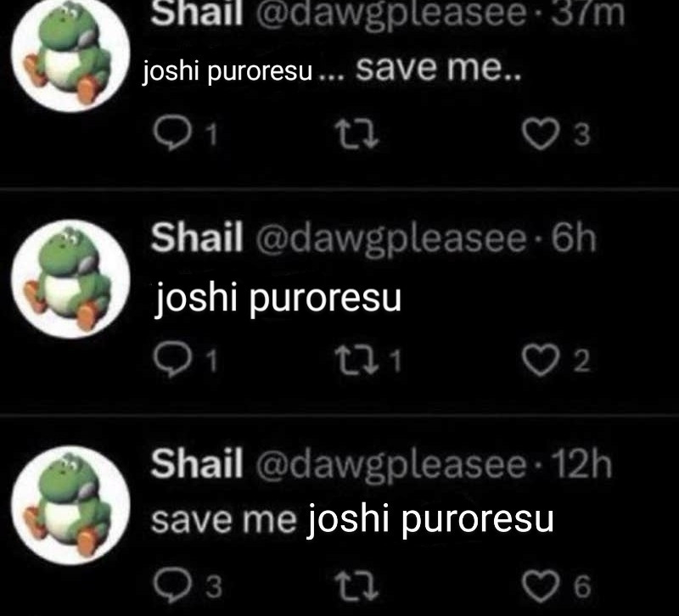Reply to the 12h tweet

click(172, 586)
